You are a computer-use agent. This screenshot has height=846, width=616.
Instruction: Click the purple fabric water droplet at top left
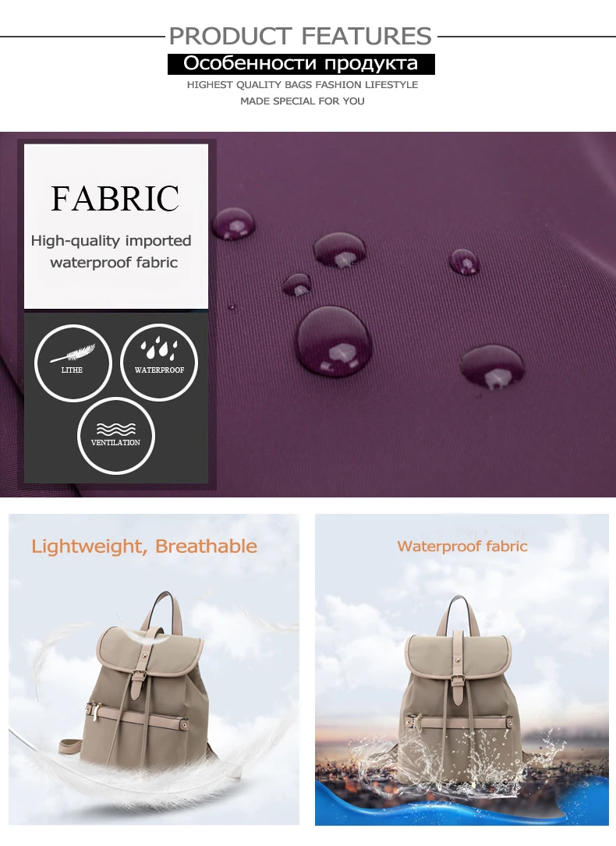233,223
